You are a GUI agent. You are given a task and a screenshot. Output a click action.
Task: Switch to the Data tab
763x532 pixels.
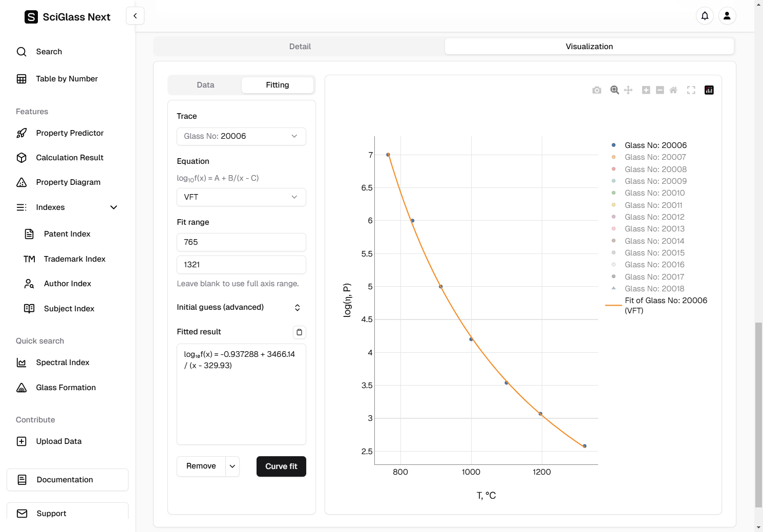tap(205, 85)
